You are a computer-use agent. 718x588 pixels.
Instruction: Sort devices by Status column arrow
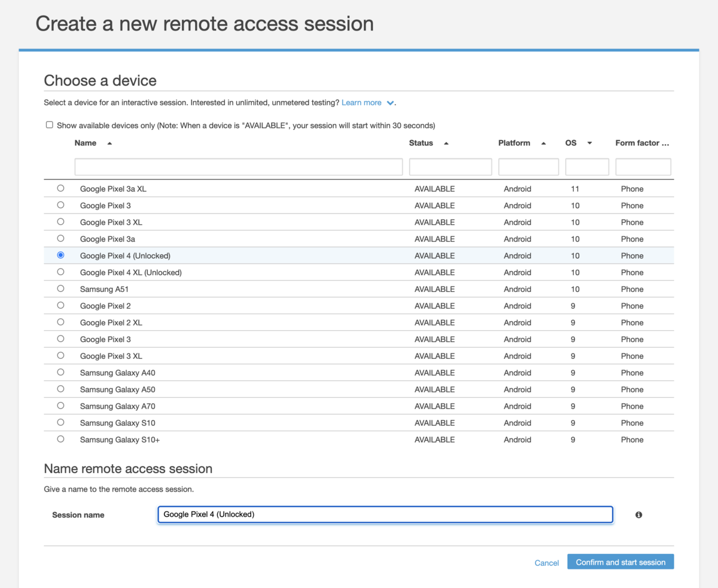(446, 144)
